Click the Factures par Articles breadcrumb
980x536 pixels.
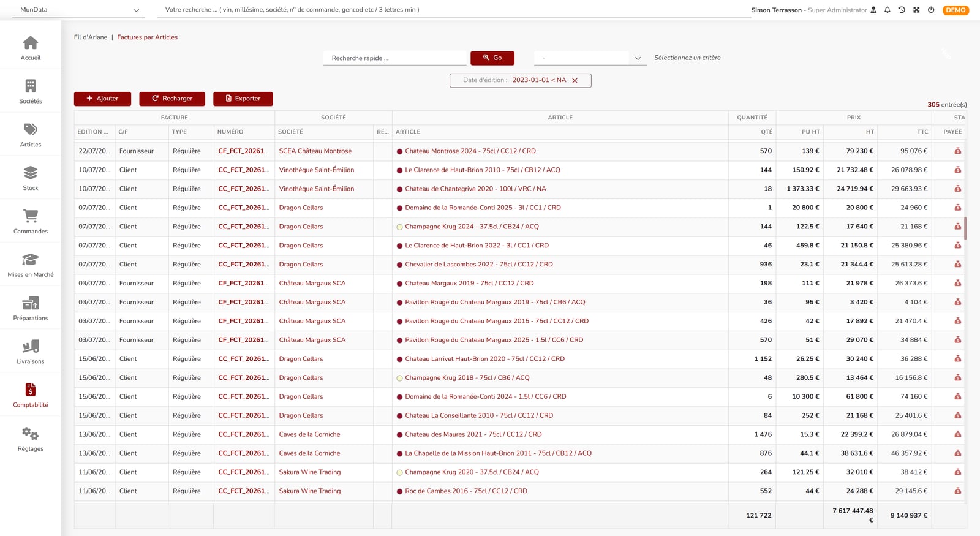point(148,37)
